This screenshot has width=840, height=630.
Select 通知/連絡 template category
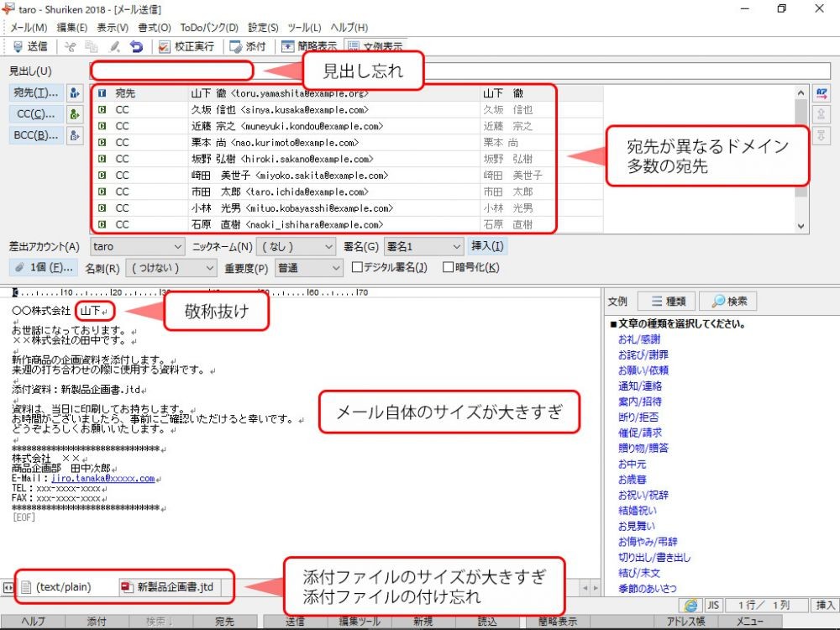pos(639,386)
